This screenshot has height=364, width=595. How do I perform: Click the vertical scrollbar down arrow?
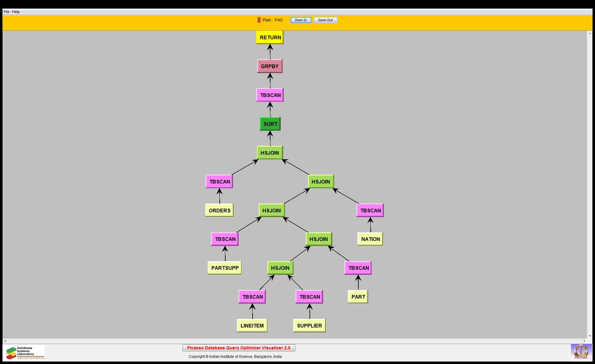tap(589, 336)
